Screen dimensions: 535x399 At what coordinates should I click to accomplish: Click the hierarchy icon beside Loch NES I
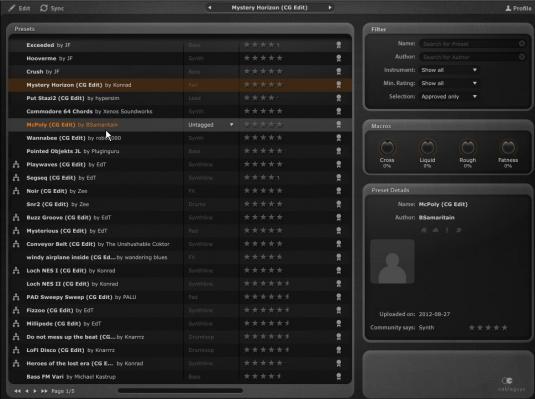point(16,271)
